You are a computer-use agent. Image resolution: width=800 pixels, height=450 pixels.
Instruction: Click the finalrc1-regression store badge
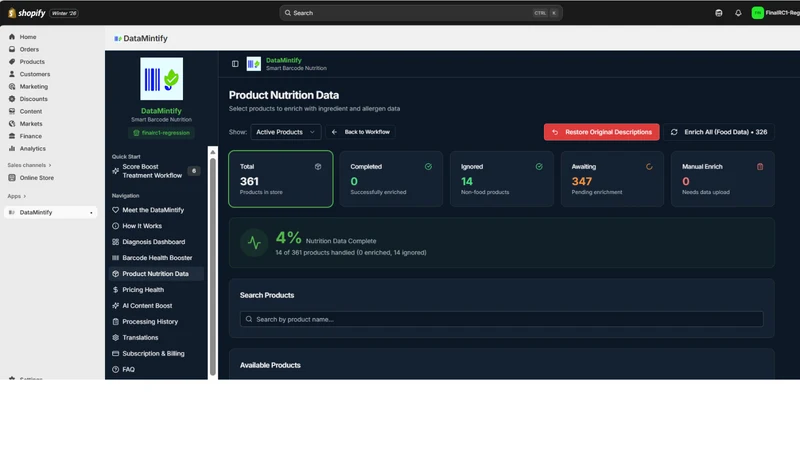[x=161, y=133]
